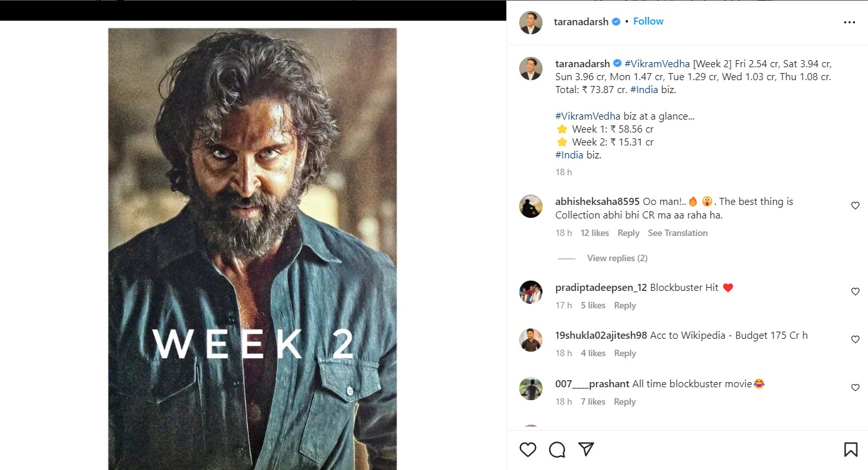The image size is (868, 470).
Task: Open the comment bubble icon
Action: pyautogui.click(x=557, y=449)
